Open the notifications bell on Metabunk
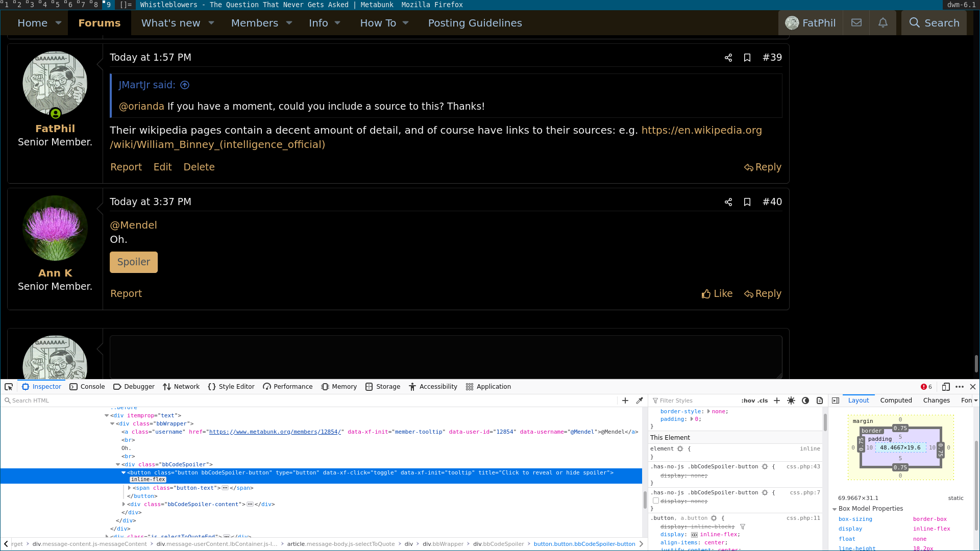Viewport: 980px width, 551px height. click(x=883, y=22)
